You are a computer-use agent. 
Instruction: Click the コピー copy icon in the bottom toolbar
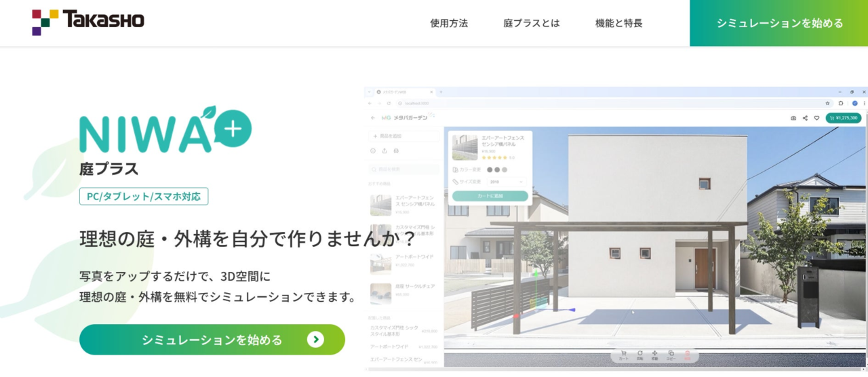pyautogui.click(x=671, y=355)
